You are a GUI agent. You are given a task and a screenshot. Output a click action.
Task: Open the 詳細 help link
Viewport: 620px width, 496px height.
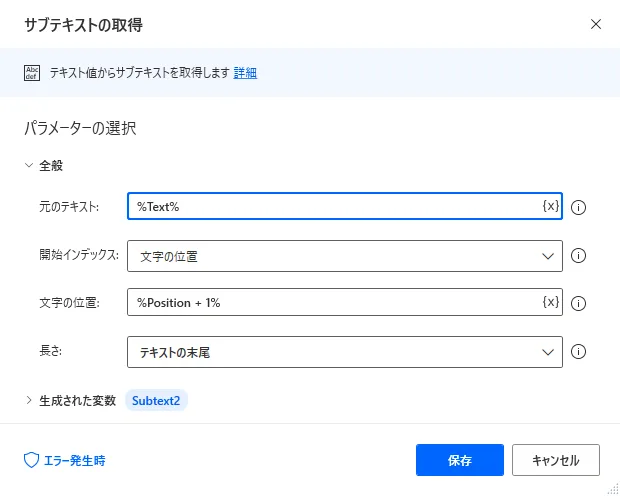pyautogui.click(x=245, y=73)
